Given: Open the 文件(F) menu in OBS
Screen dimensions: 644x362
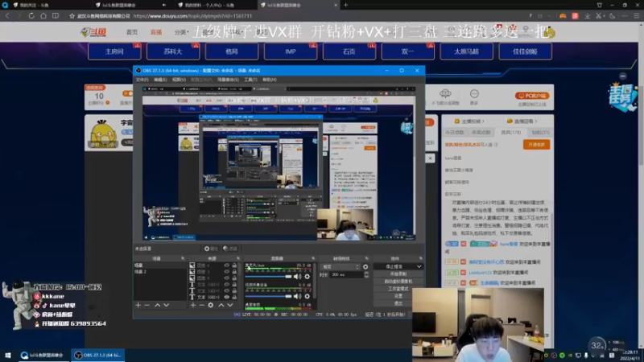Looking at the screenshot, I should point(142,80).
